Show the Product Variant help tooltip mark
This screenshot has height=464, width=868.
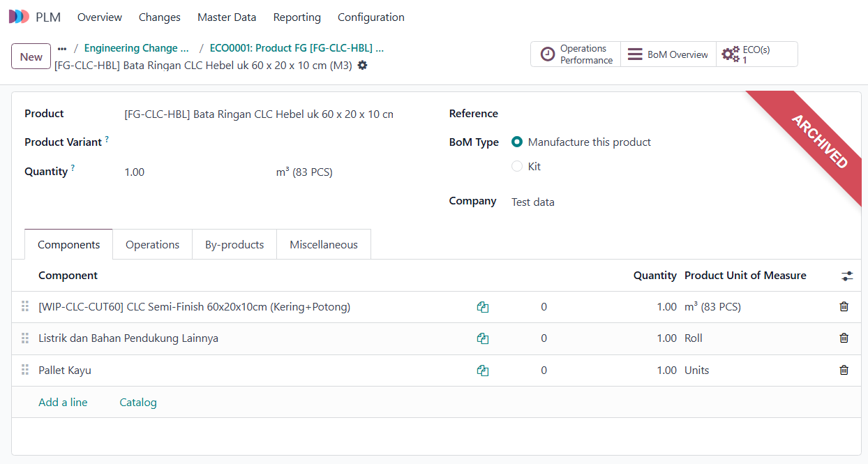(x=107, y=140)
